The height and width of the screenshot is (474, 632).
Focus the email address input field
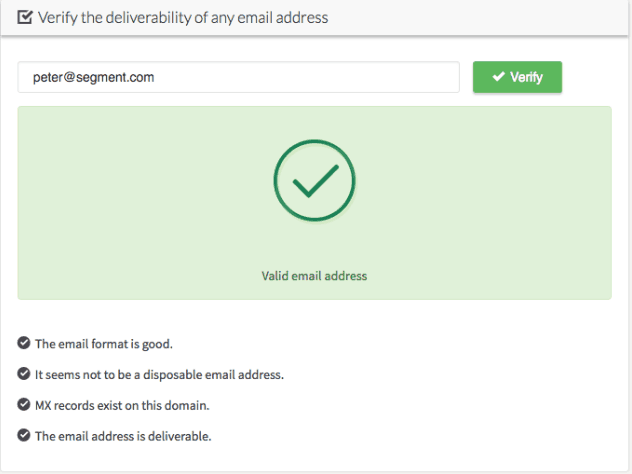click(x=239, y=77)
